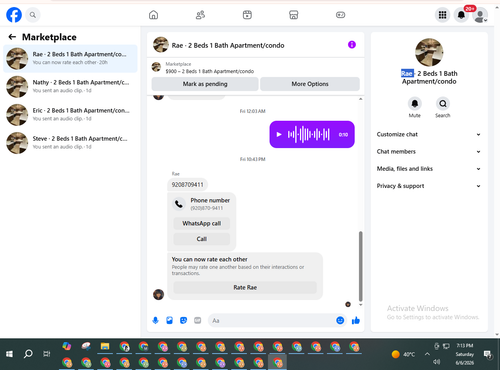500x370 pixels.
Task: Click the chat vertical scrollbar thumb
Action: (360, 266)
